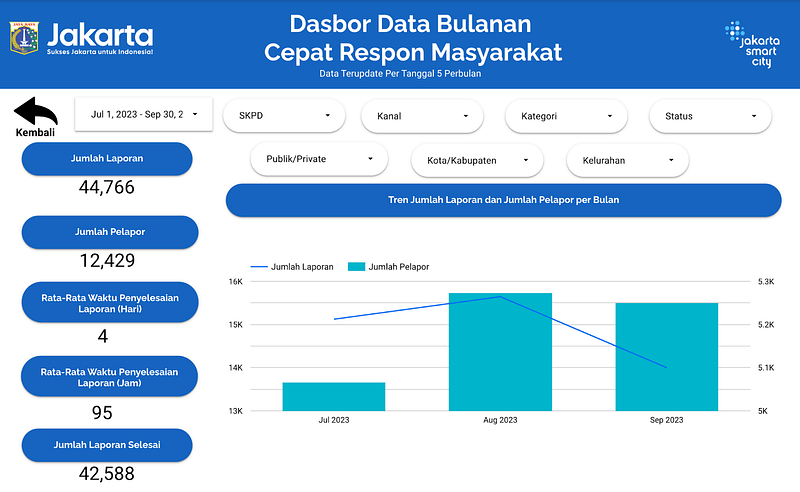Click the 42,588 completed reports value
The image size is (800, 492).
107,474
